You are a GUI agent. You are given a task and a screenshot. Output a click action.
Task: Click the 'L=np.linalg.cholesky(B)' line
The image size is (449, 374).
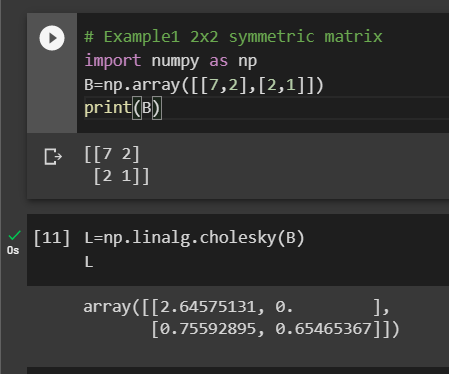coord(194,238)
